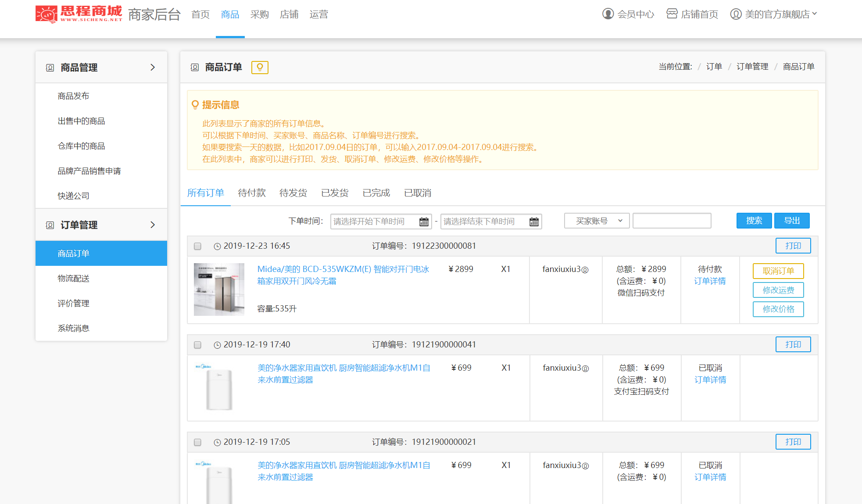Click the 店铺首页 shop icon

tap(672, 14)
